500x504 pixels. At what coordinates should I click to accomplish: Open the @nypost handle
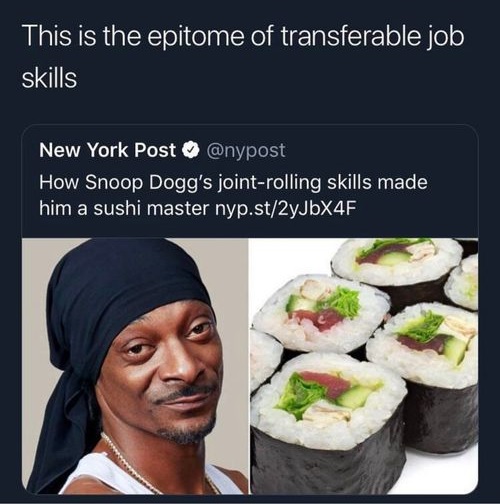(x=246, y=151)
